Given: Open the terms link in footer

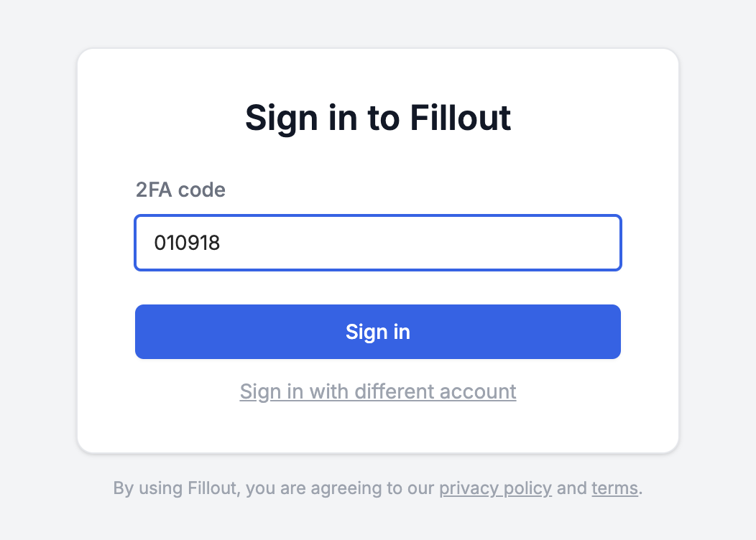Looking at the screenshot, I should click(614, 488).
